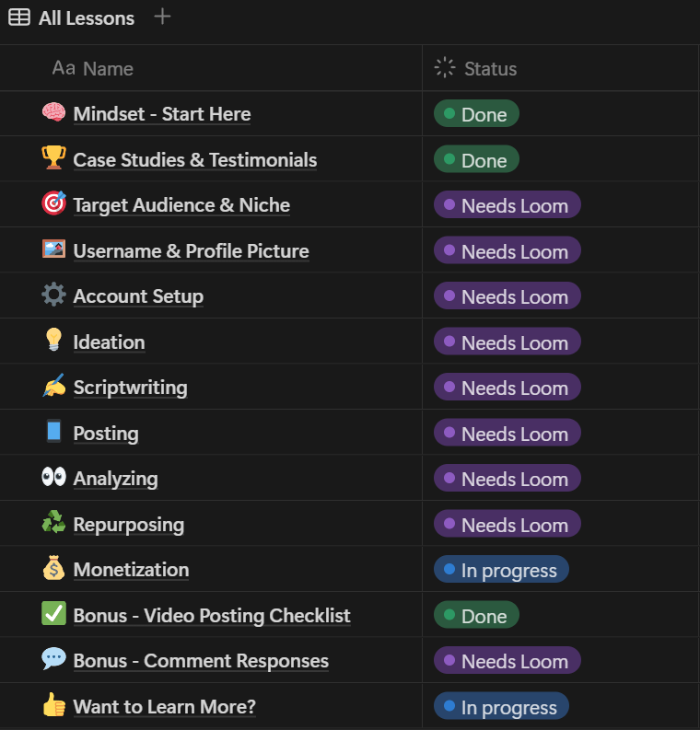
Task: Click the gear icon beside Account Setup
Action: [54, 295]
